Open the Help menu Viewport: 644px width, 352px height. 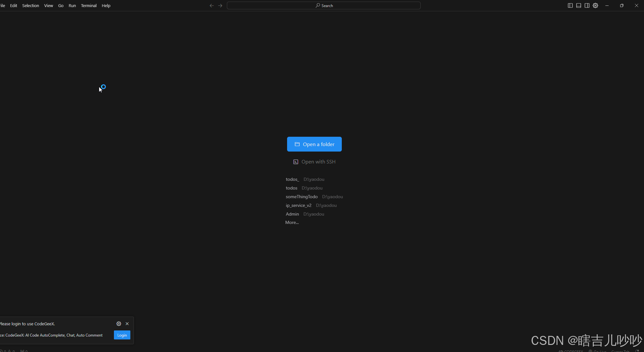(106, 5)
